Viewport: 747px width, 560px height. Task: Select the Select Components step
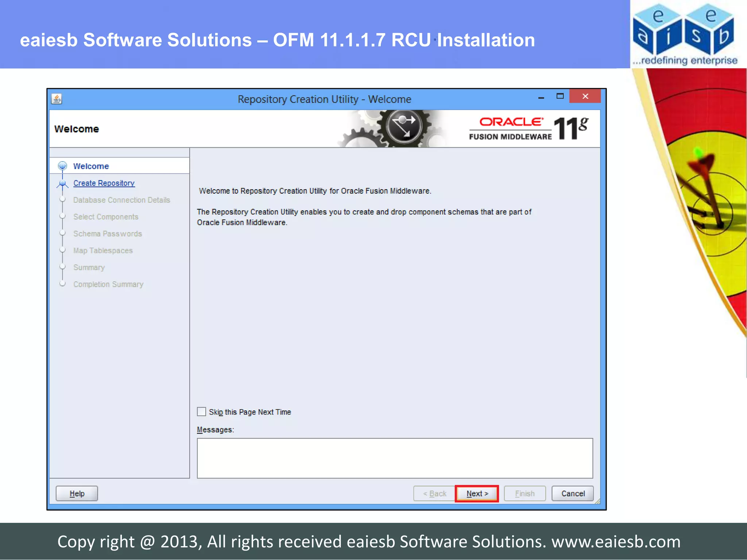coord(106,217)
